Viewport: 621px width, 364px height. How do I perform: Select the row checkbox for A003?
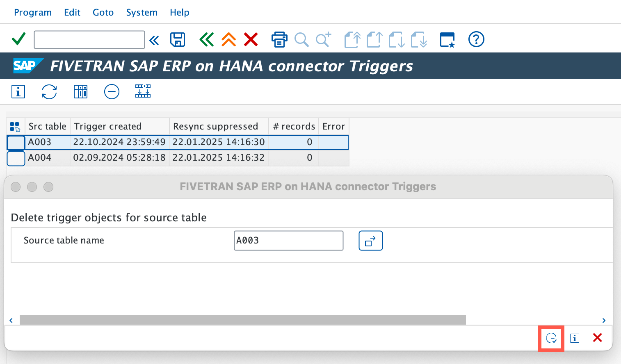point(16,143)
